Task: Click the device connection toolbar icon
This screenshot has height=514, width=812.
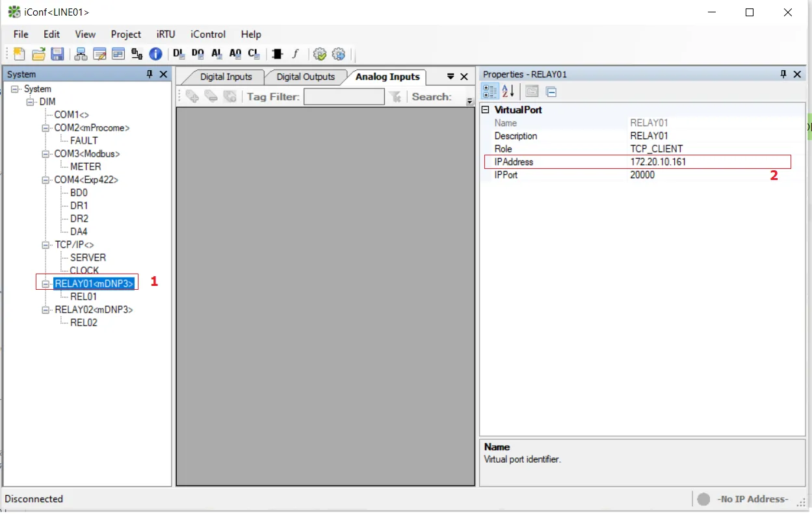Action: [137, 54]
